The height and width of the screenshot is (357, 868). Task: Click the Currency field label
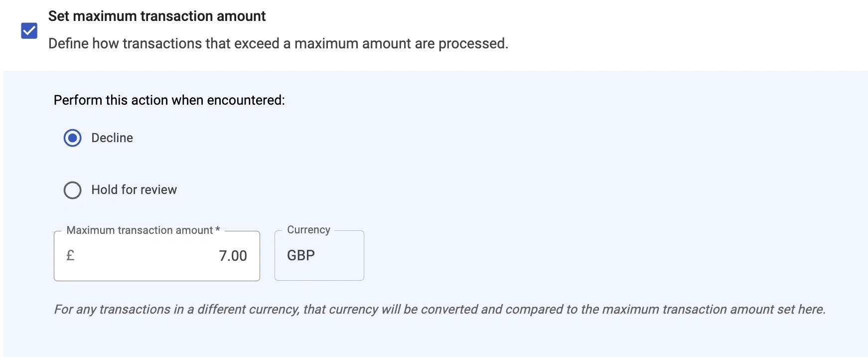pos(308,230)
